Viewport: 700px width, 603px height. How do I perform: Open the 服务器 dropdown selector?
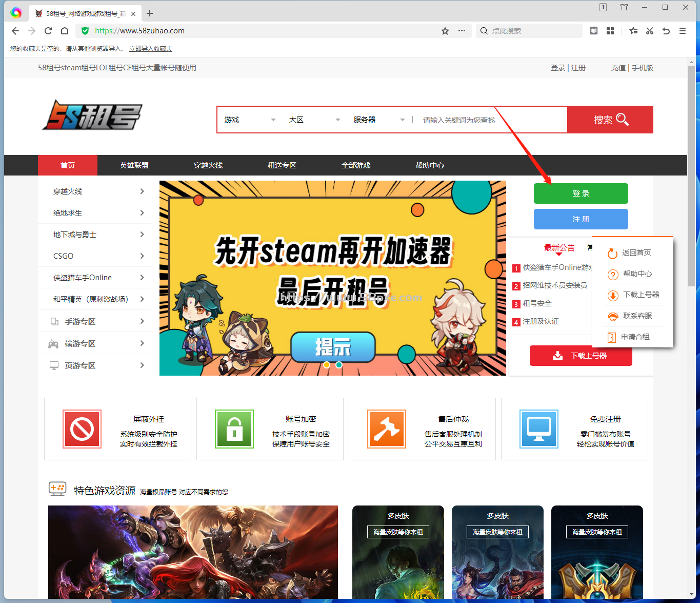pyautogui.click(x=379, y=120)
